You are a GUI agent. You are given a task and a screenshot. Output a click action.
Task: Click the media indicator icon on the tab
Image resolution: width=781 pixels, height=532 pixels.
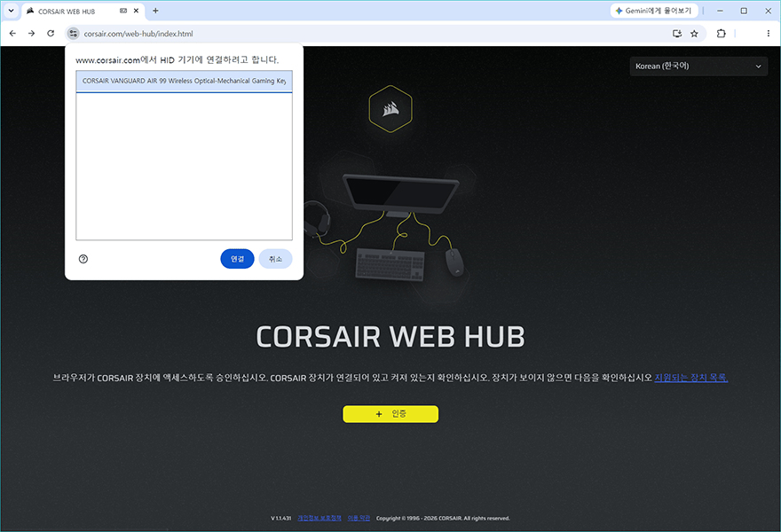tap(123, 11)
